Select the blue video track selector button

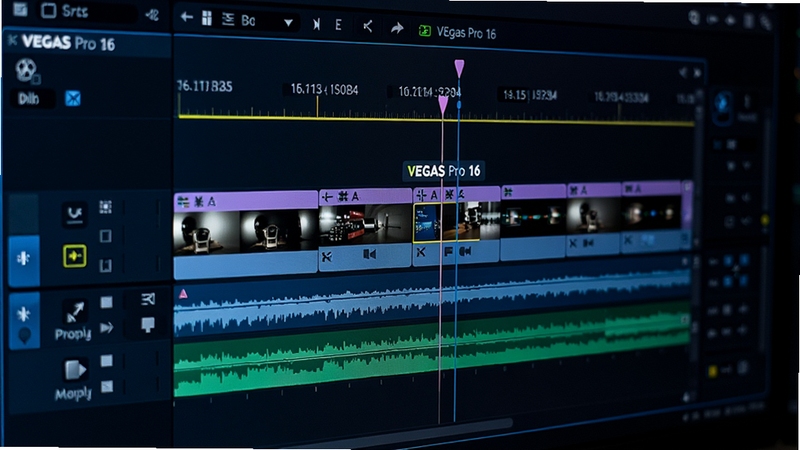(x=23, y=259)
